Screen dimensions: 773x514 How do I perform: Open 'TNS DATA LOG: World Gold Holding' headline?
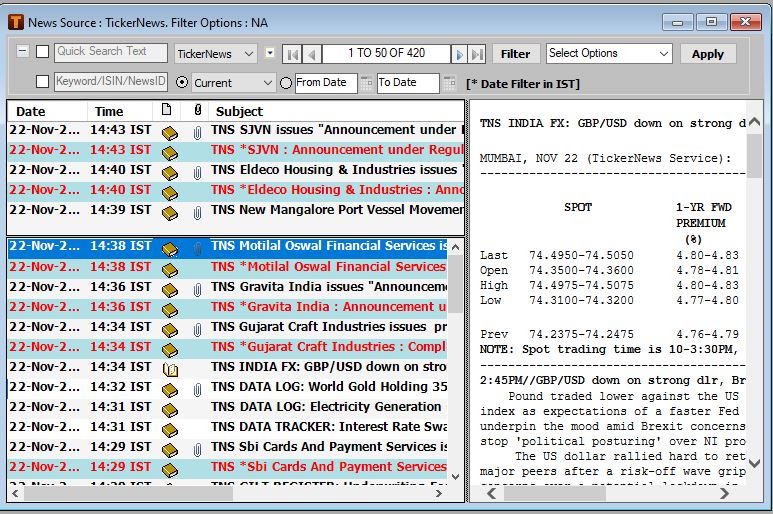(329, 387)
